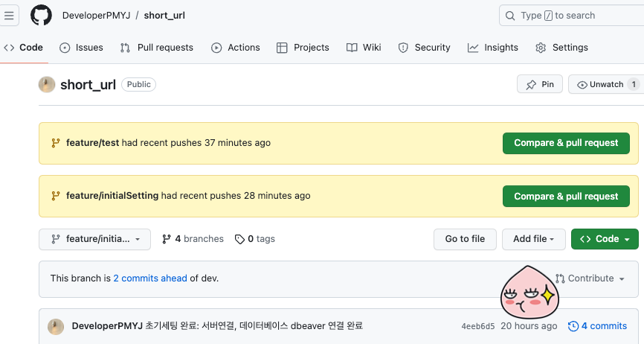Click the pin icon in Pin button
Image resolution: width=644 pixels, height=344 pixels.
click(531, 85)
